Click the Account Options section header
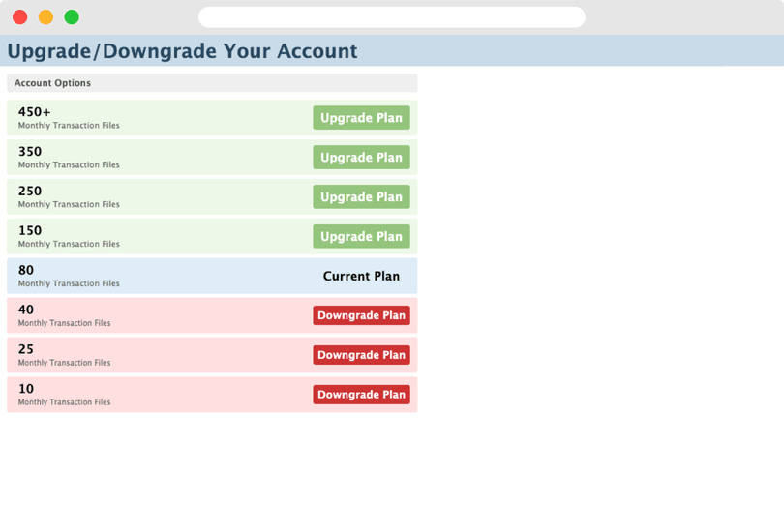Screen dimensions: 784x532 (x=52, y=83)
